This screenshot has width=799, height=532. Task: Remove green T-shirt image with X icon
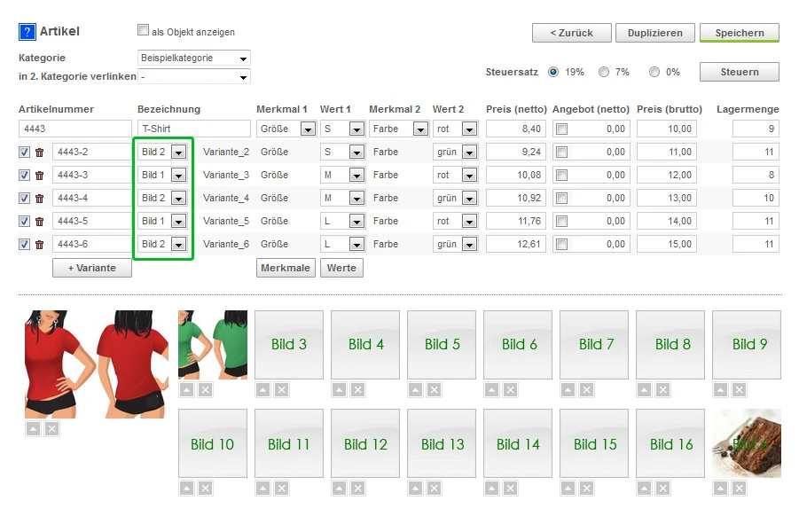click(x=206, y=390)
